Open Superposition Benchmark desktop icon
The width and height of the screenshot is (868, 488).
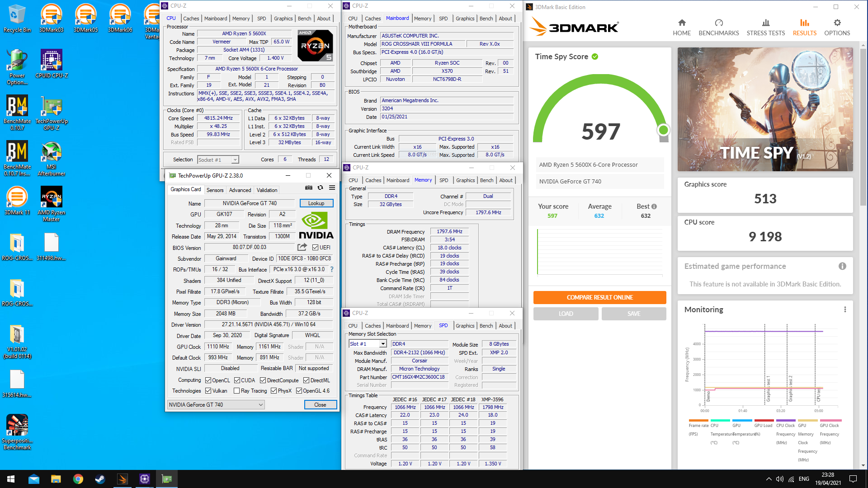(x=17, y=432)
